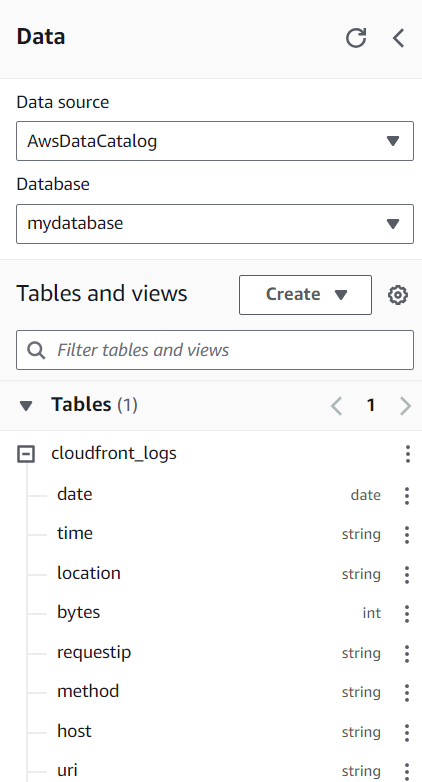
Task: Click the Tables and views heading
Action: click(x=102, y=294)
